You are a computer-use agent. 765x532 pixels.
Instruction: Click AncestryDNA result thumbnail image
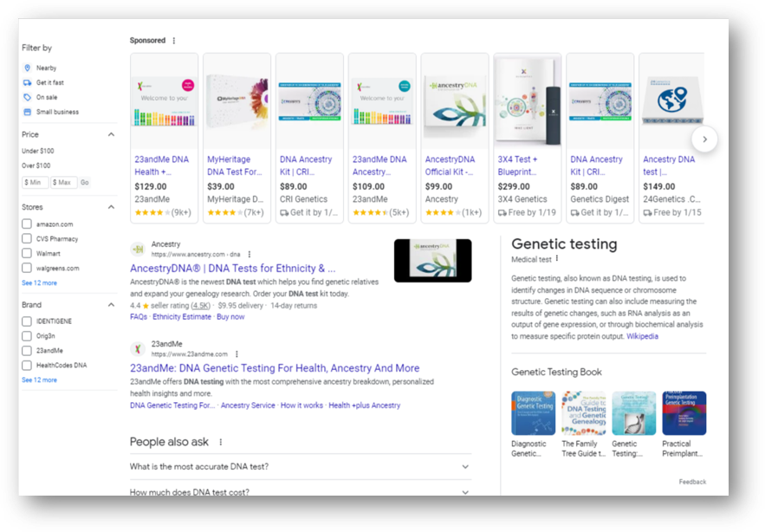[433, 261]
